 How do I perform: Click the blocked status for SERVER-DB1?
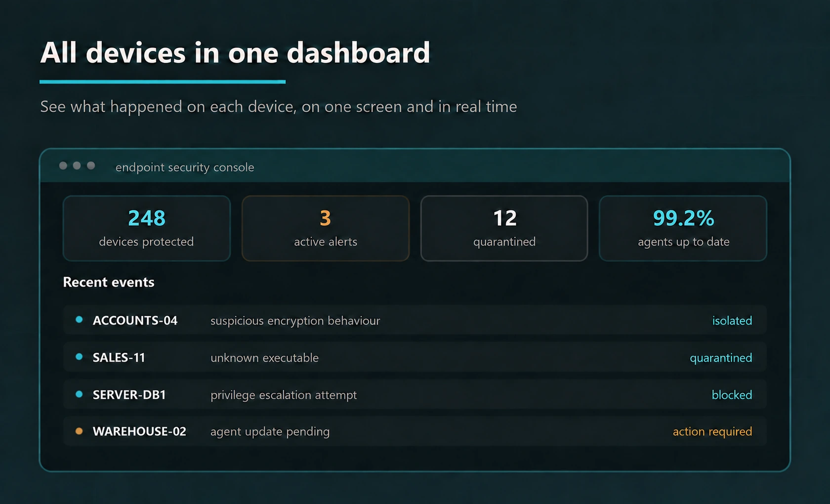tap(732, 395)
